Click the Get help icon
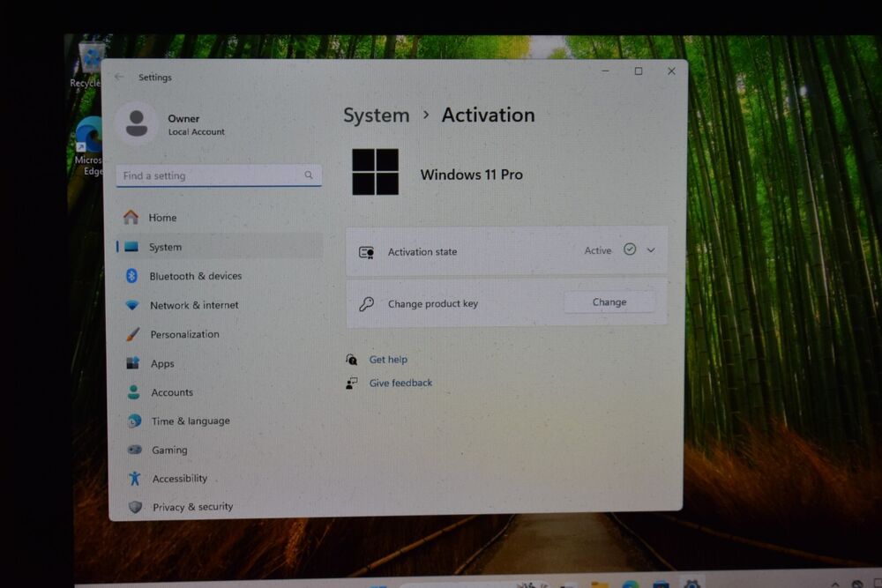The height and width of the screenshot is (588, 882). [x=352, y=359]
